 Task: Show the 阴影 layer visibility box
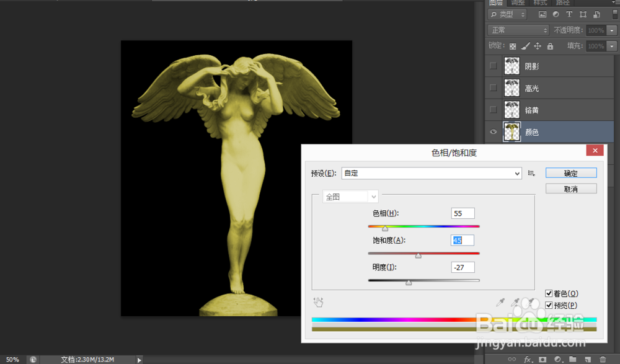(x=493, y=66)
